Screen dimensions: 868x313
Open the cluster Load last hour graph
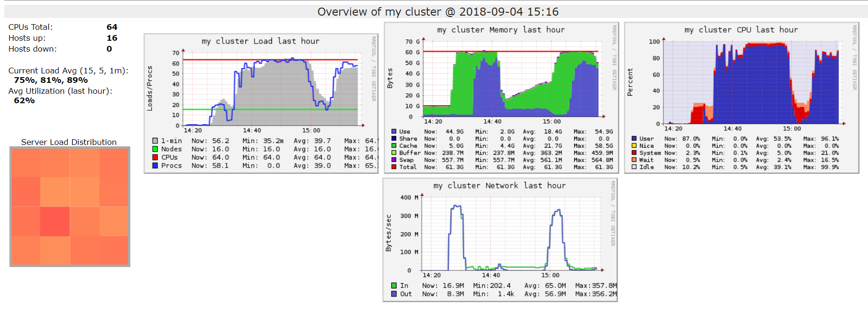(x=261, y=104)
